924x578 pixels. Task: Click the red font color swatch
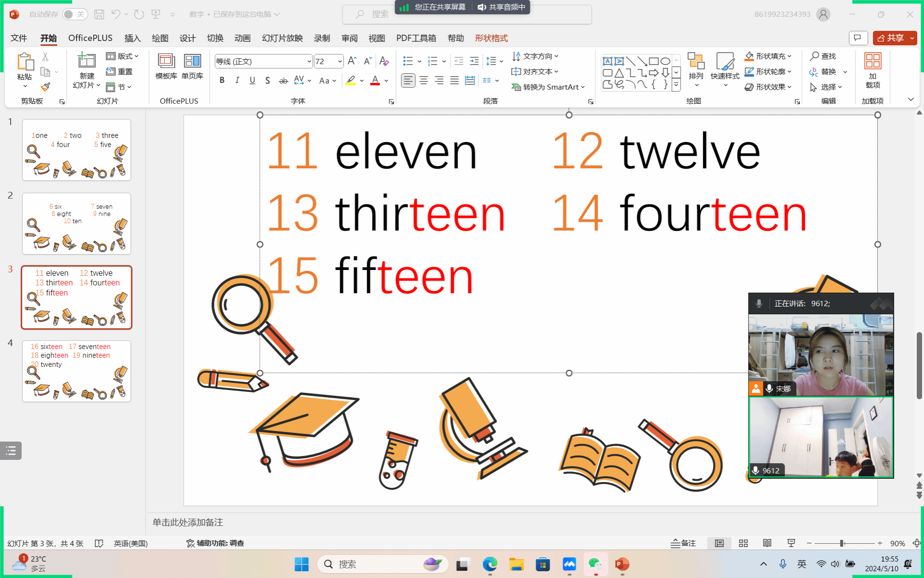click(x=375, y=81)
